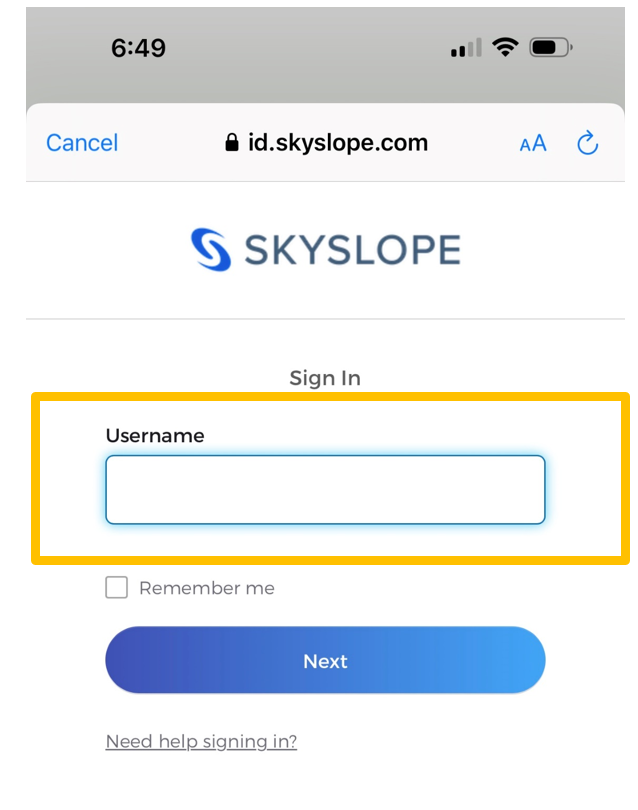Viewport: 638px width, 810px height.
Task: Tap the 6:49 clock in status bar
Action: point(139,47)
